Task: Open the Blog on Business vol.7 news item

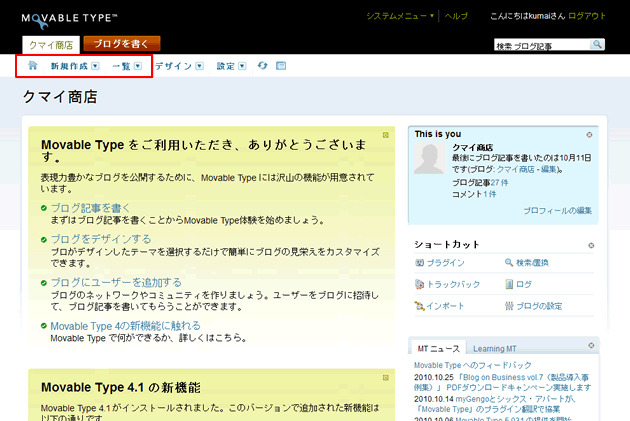Action: coord(502,382)
